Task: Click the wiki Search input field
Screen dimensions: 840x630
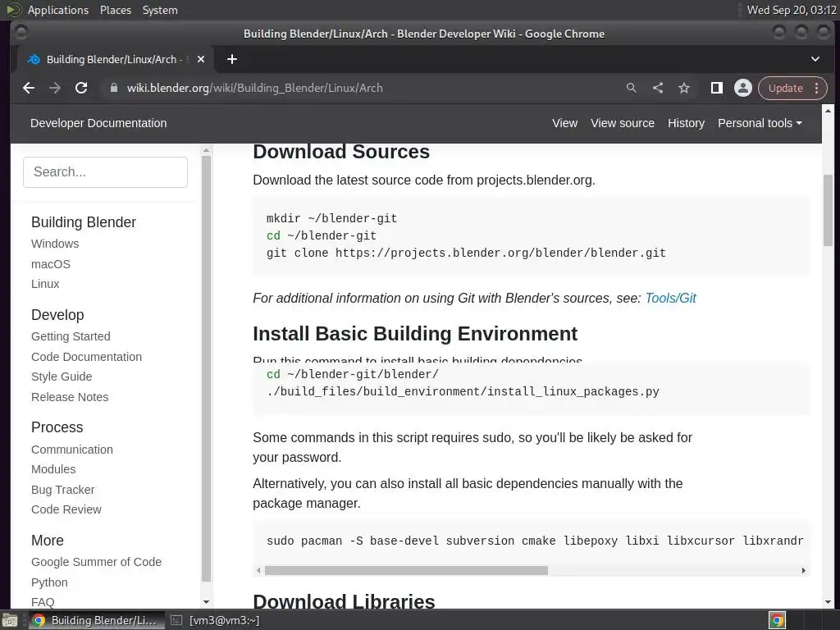Action: click(x=105, y=172)
